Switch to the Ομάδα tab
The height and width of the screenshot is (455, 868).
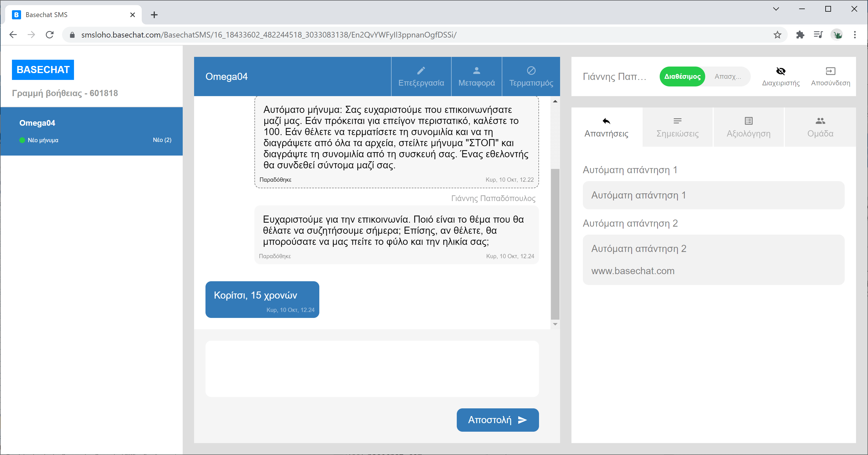[820, 127]
